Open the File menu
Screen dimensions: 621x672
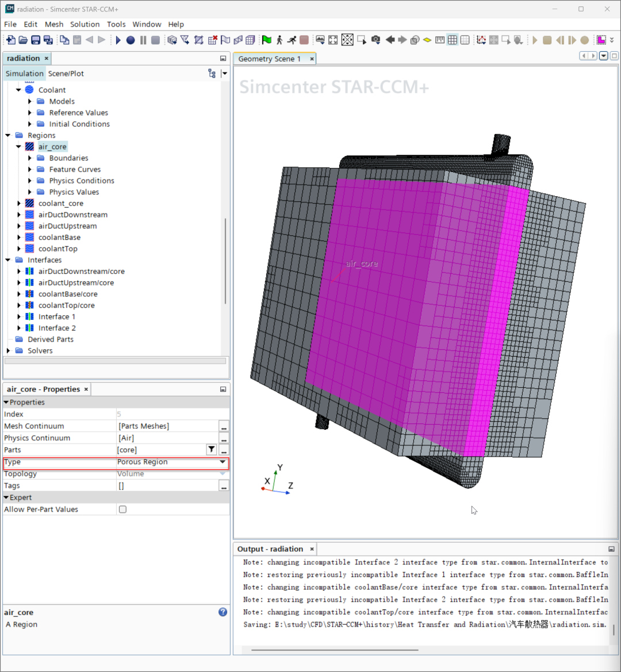[x=10, y=24]
